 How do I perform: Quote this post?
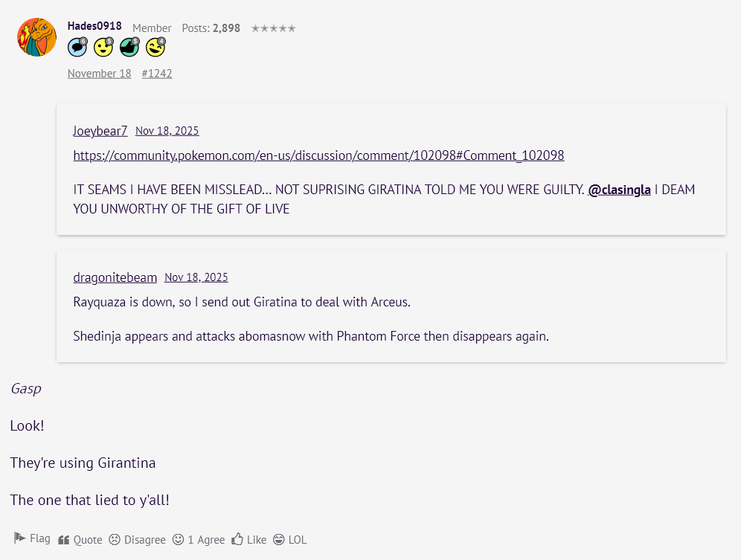(x=80, y=540)
